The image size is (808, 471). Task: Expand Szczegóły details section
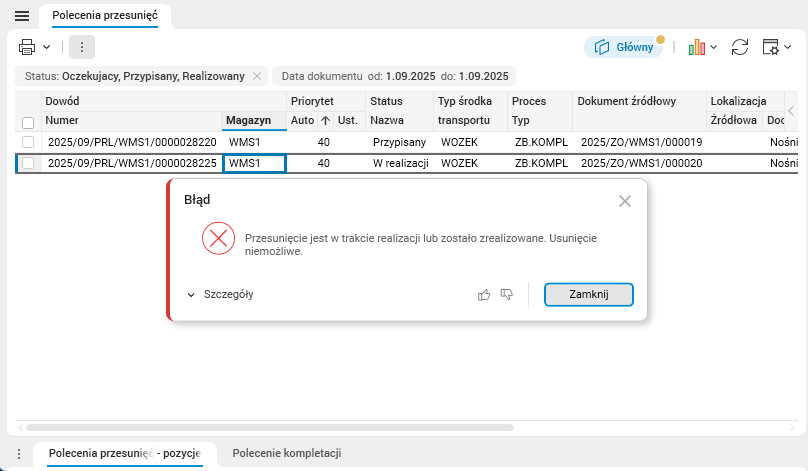[220, 294]
